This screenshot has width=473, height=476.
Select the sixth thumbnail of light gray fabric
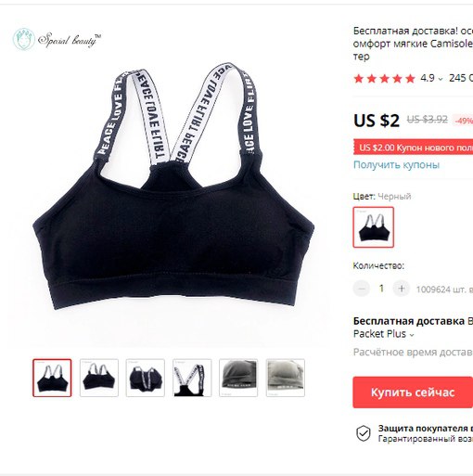(286, 378)
